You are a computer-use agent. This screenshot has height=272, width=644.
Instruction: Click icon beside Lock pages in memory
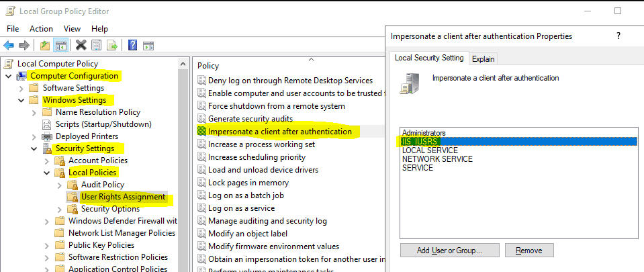pyautogui.click(x=201, y=183)
